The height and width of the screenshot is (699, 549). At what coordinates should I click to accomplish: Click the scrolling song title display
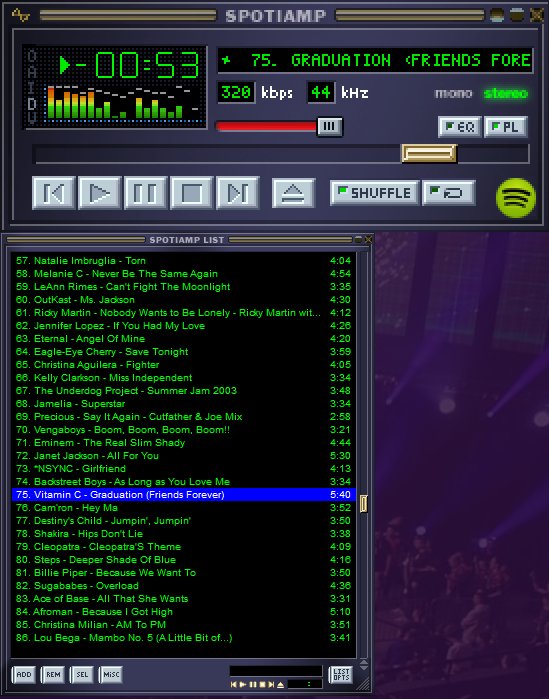tap(375, 60)
